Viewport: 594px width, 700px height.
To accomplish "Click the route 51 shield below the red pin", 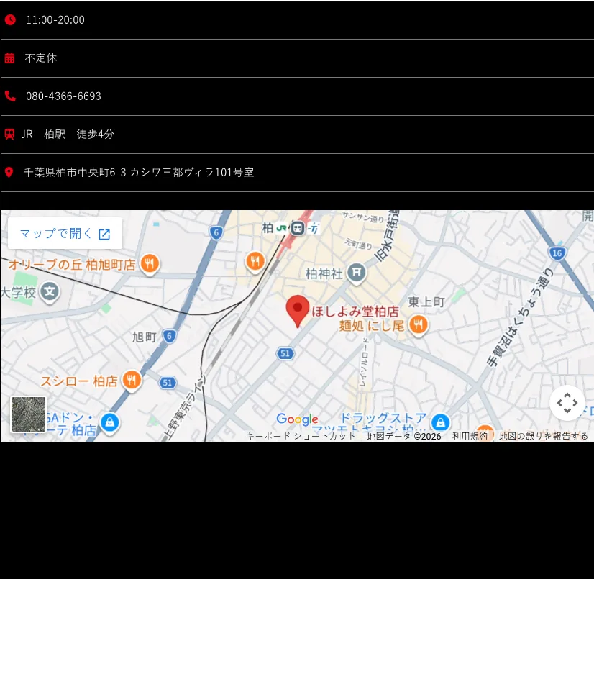I will pos(285,353).
